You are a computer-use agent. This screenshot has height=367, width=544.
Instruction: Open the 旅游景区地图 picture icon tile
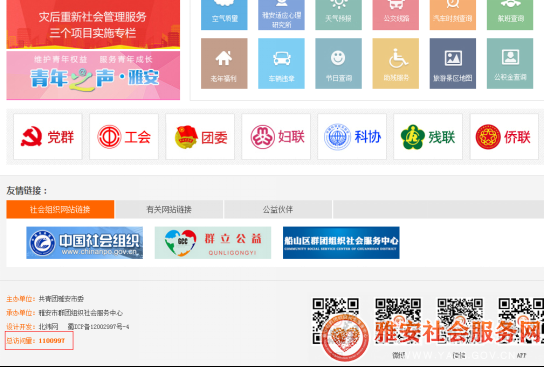453,63
